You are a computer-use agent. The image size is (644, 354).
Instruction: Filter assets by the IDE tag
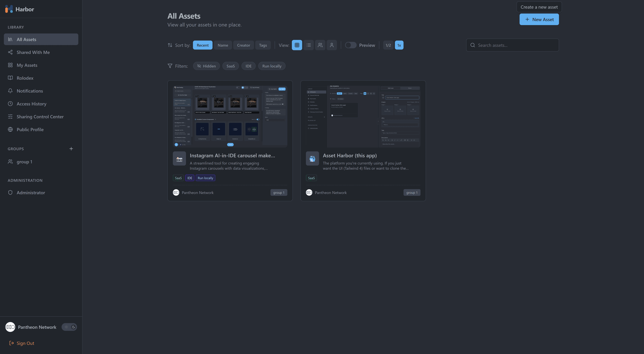248,66
